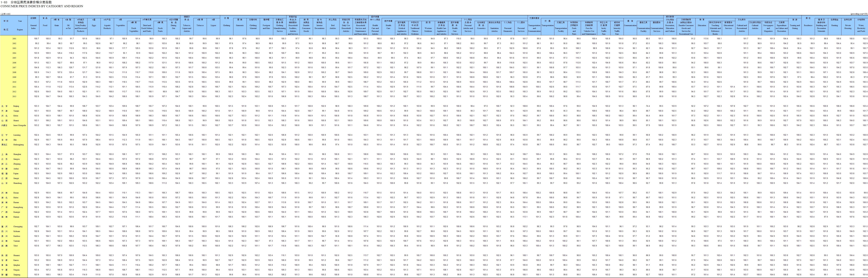Select the 'Clothing Material' column header
Viewport: 868px width, 278px height.
[253, 27]
